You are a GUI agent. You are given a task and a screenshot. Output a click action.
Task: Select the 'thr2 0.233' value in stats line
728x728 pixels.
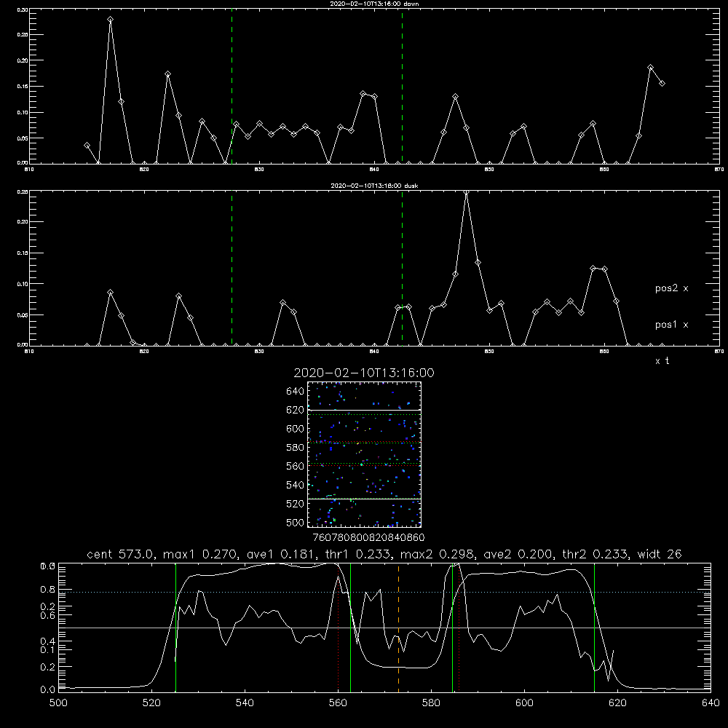click(x=596, y=554)
